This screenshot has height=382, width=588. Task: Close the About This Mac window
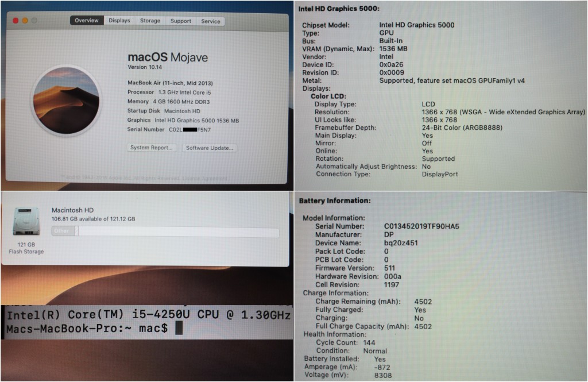tap(16, 21)
